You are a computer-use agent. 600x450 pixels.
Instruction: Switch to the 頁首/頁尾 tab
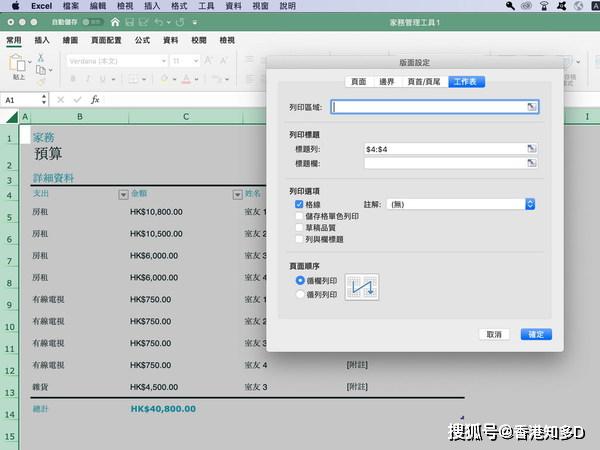[424, 82]
